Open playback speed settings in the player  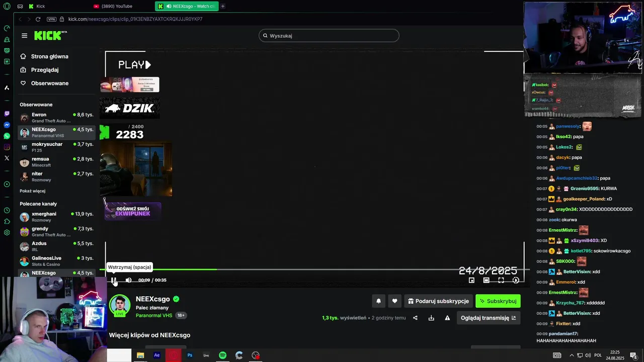tap(516, 280)
